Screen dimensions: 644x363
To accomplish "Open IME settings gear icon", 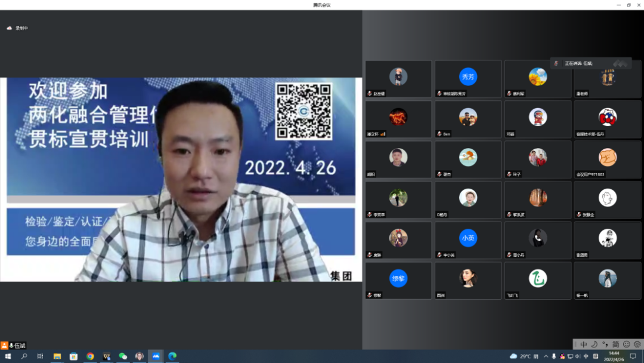I will click(637, 344).
